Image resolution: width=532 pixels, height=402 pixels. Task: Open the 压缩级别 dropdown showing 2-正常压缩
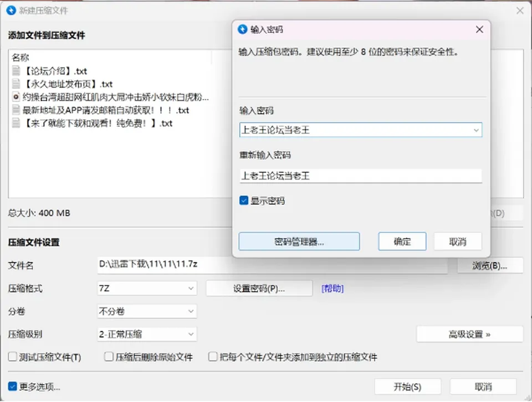coord(147,334)
